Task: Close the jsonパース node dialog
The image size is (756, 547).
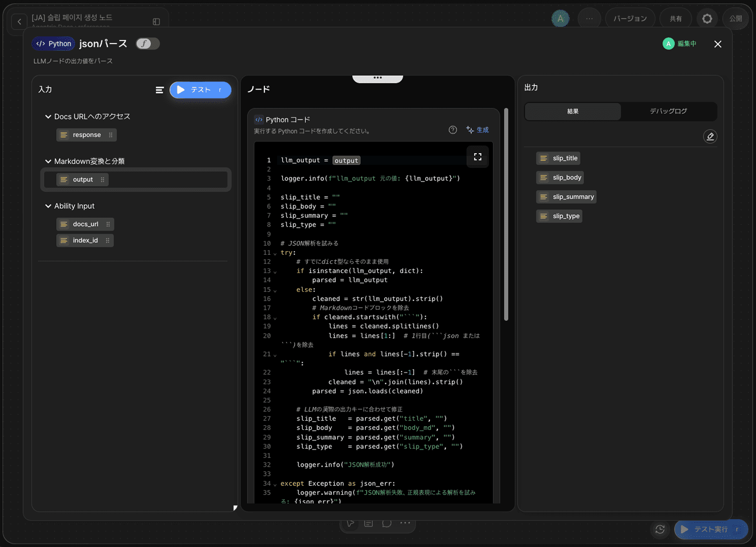Action: click(x=718, y=44)
